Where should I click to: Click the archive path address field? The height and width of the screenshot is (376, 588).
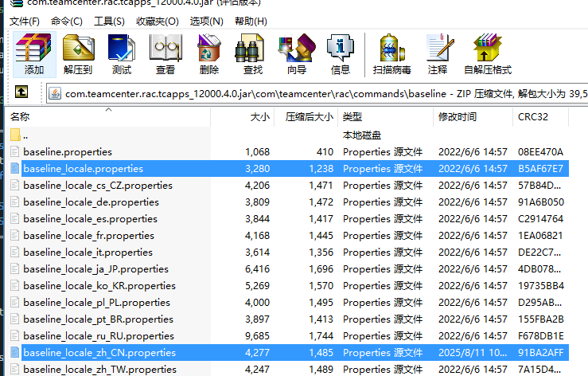317,93
